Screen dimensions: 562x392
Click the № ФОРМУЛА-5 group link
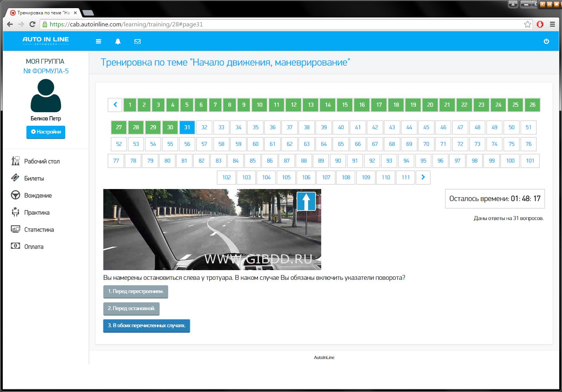coord(46,71)
